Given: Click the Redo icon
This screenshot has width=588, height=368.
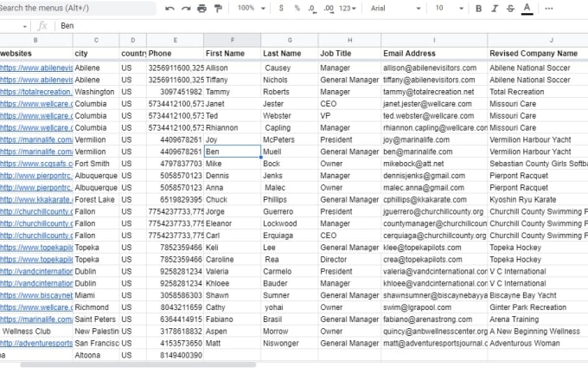Looking at the screenshot, I should point(186,8).
